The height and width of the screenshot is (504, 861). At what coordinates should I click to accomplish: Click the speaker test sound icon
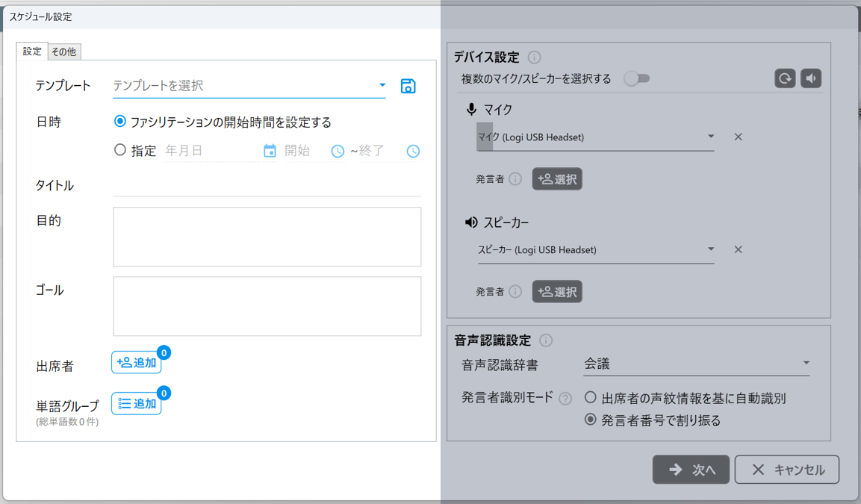tap(811, 78)
